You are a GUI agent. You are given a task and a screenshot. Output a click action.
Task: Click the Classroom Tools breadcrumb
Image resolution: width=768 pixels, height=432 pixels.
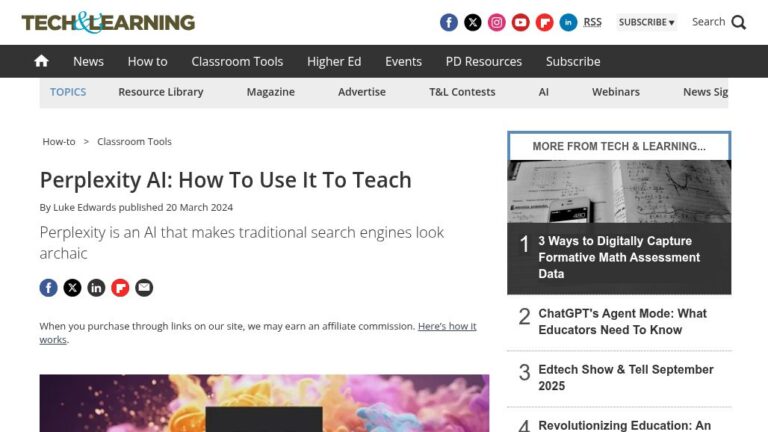[134, 142]
